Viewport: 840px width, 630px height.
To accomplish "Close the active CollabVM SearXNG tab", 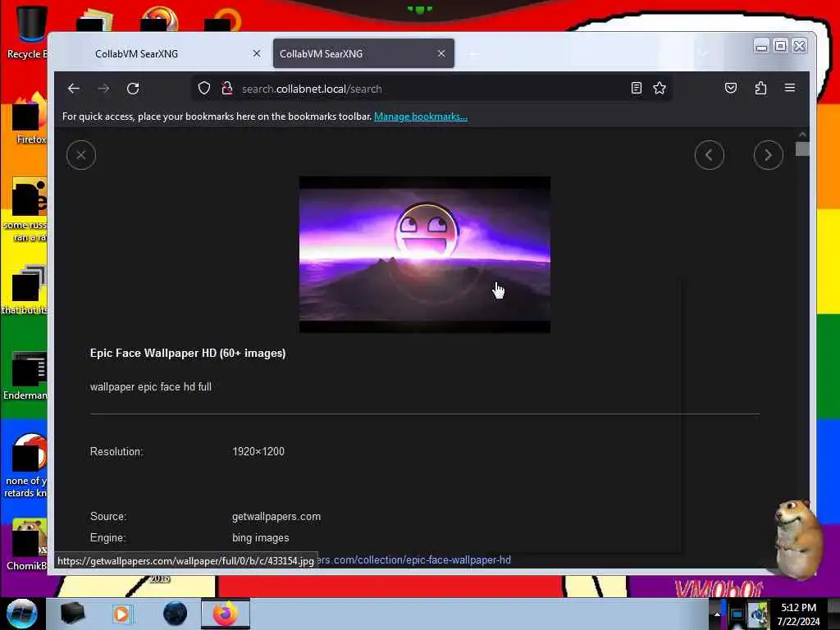I will pyautogui.click(x=441, y=53).
